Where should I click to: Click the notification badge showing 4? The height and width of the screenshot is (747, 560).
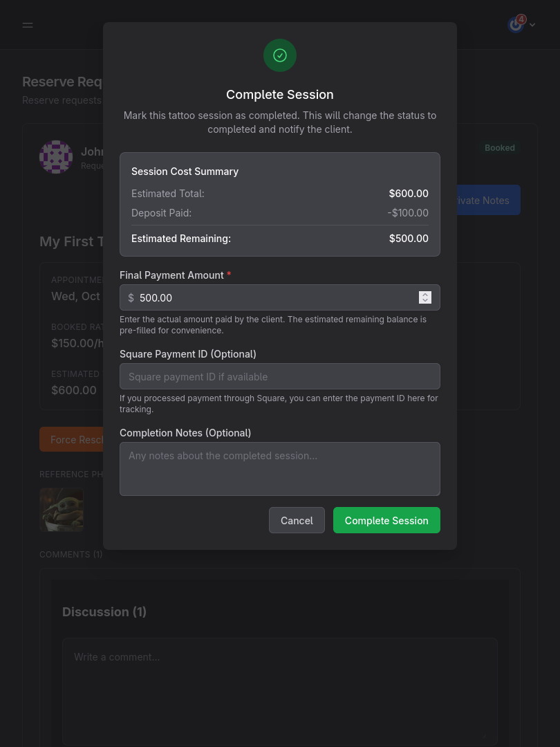point(521,19)
